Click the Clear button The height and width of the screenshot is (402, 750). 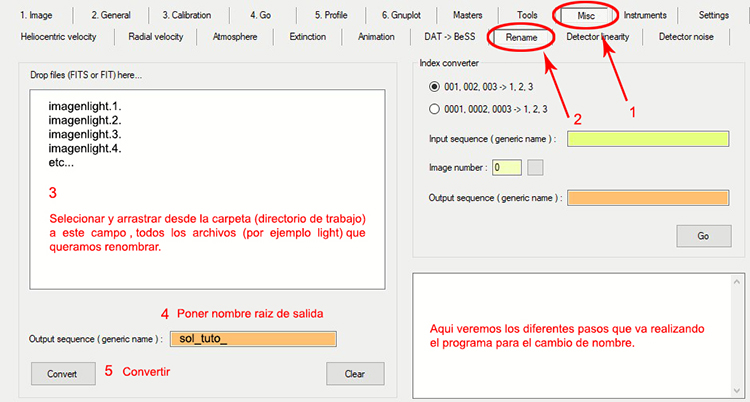[355, 373]
